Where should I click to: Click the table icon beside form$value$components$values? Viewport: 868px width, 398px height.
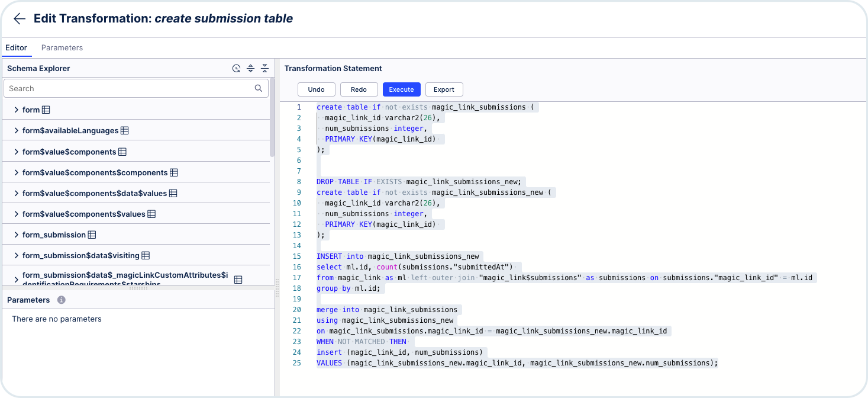tap(151, 214)
